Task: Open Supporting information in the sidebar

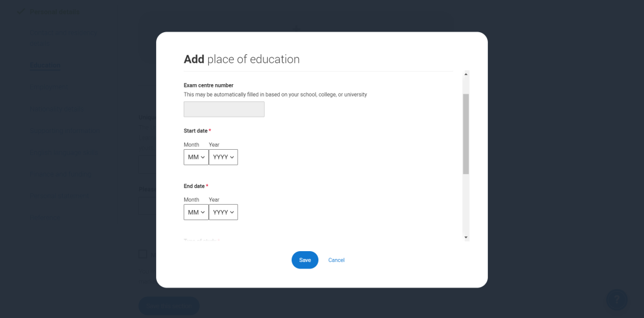Action: [66, 131]
